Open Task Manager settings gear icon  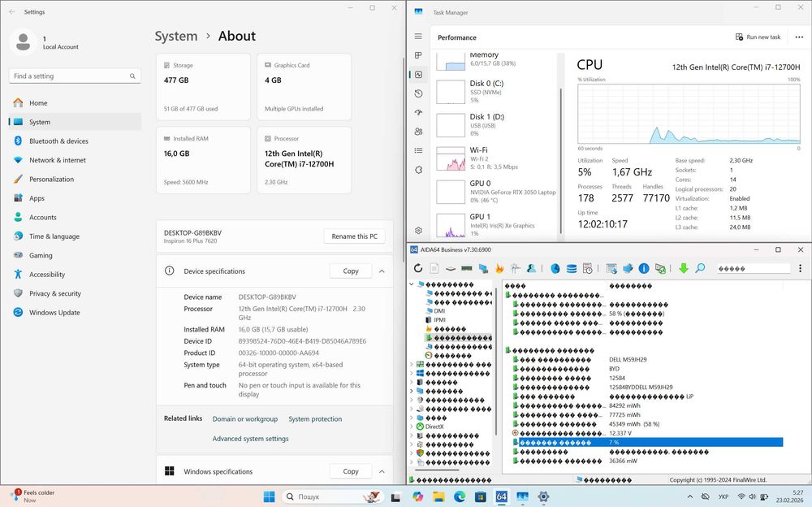(x=418, y=230)
